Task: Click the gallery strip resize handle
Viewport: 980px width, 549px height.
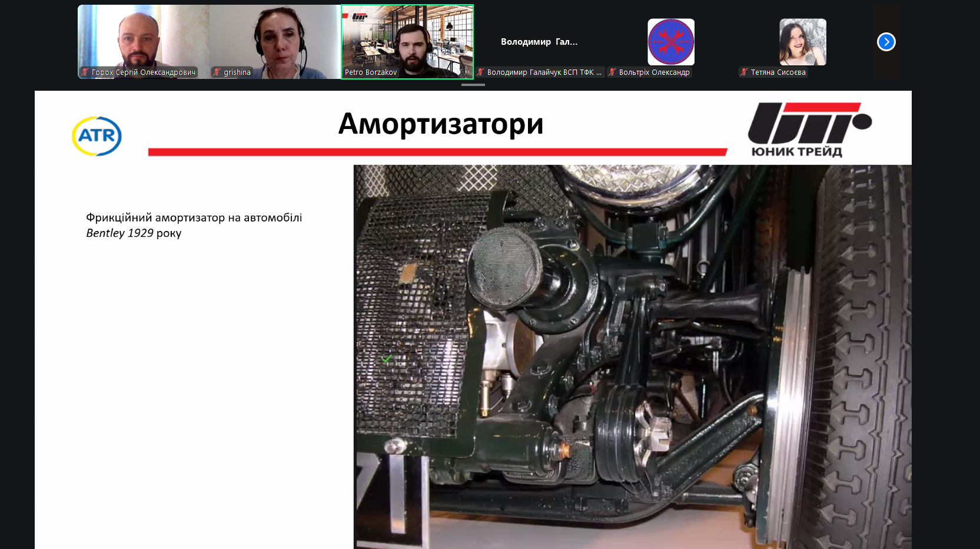Action: tap(473, 85)
